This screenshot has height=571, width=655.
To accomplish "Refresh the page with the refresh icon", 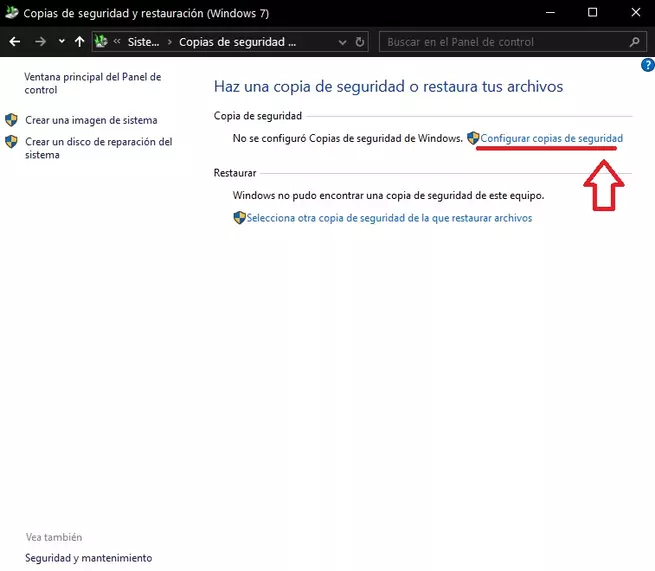I will click(x=360, y=42).
